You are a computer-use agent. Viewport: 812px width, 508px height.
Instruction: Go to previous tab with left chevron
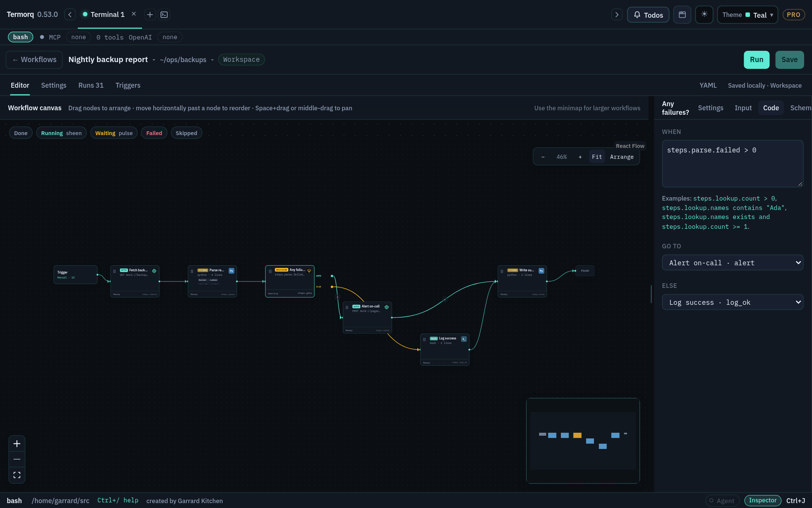(x=70, y=15)
